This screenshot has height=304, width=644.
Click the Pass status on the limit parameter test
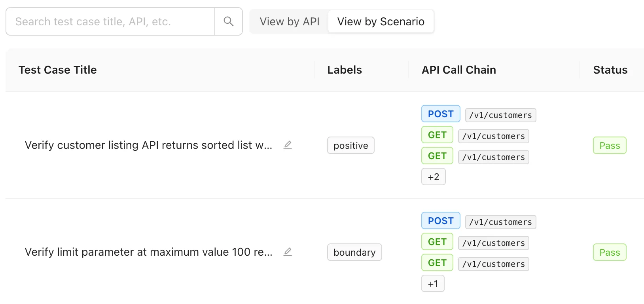point(610,252)
